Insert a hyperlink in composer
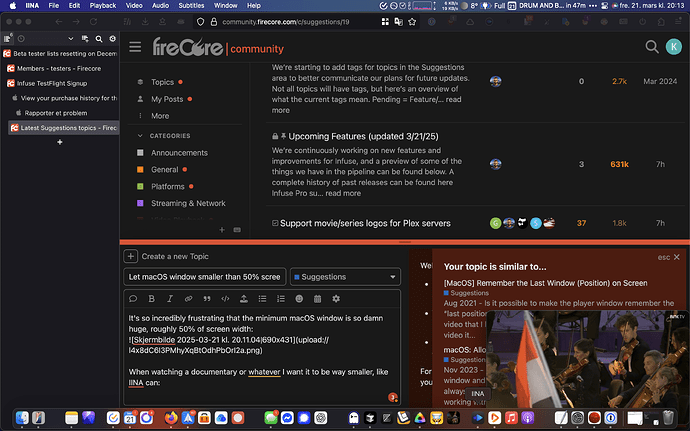 pos(188,299)
